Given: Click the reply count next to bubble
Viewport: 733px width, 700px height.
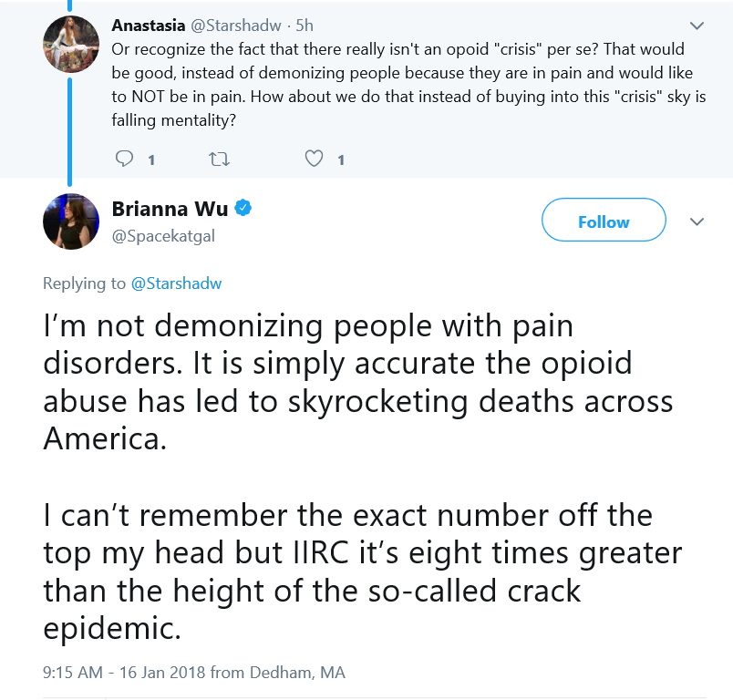Looking at the screenshot, I should pos(151,160).
